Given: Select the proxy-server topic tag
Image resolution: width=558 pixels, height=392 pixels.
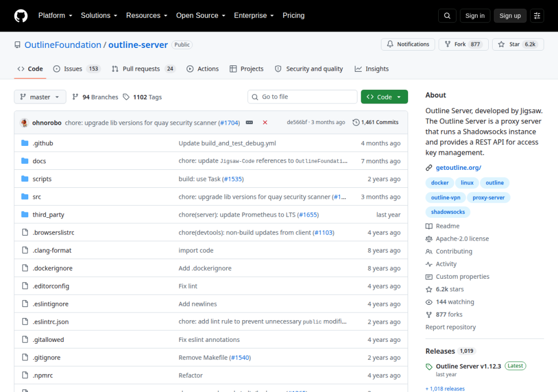Looking at the screenshot, I should [x=488, y=198].
